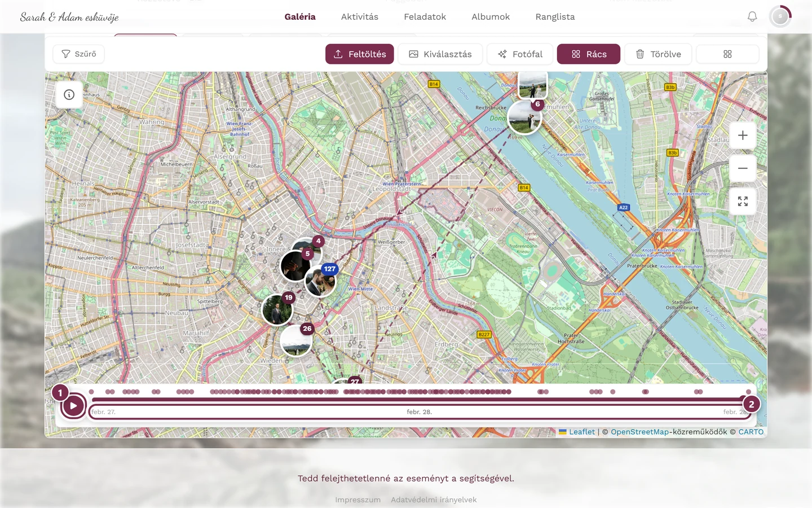The width and height of the screenshot is (812, 508).
Task: Zoom out on the map
Action: (743, 168)
